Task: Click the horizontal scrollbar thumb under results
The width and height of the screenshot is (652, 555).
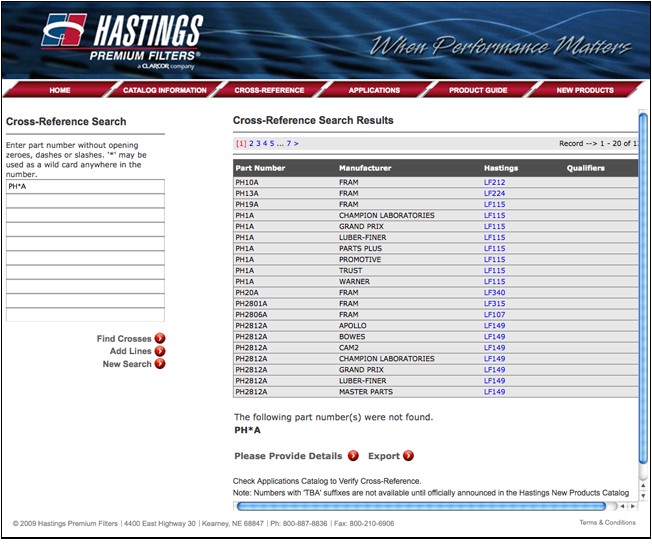Action: click(421, 506)
